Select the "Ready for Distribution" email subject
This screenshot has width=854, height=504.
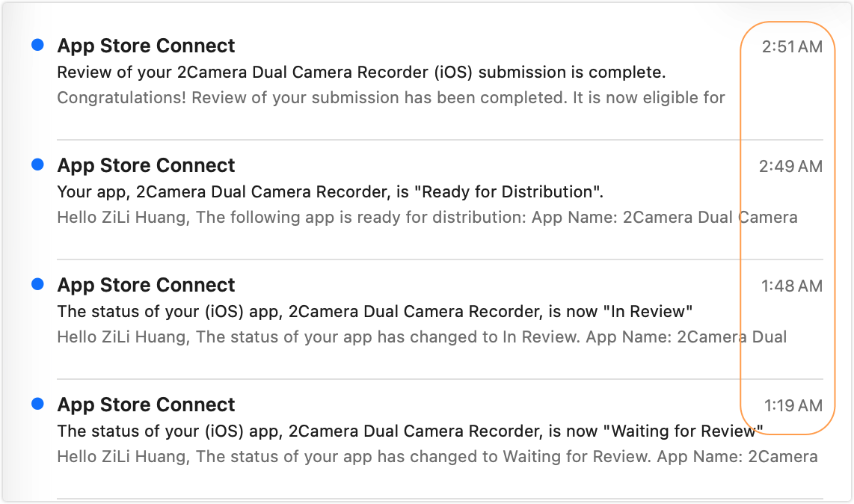point(330,192)
